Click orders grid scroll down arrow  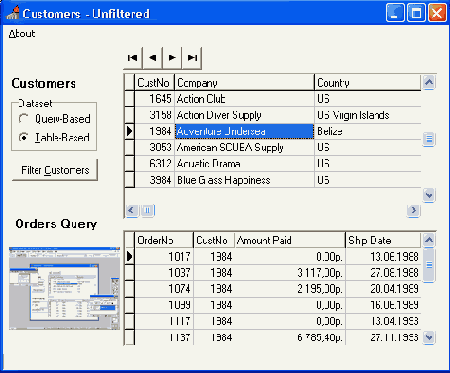point(429,337)
